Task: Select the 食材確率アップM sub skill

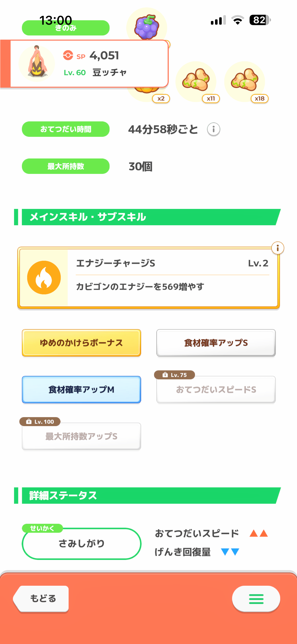Action: 82,389
